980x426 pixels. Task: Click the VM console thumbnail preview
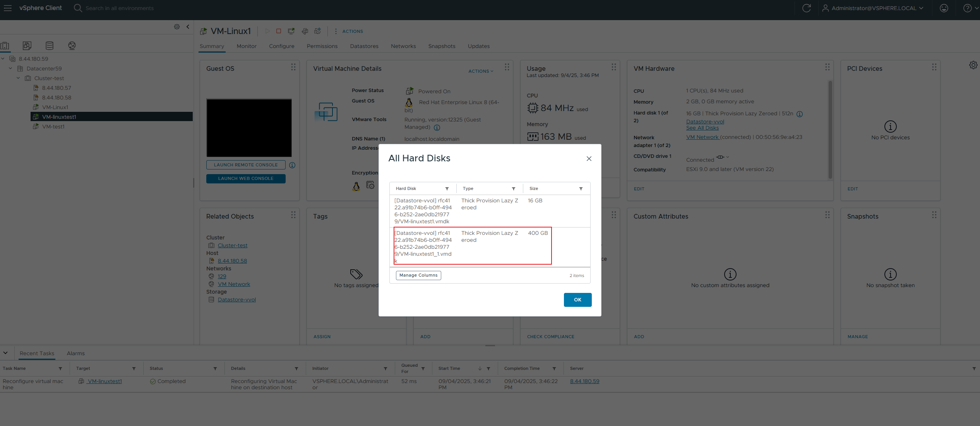(x=249, y=128)
